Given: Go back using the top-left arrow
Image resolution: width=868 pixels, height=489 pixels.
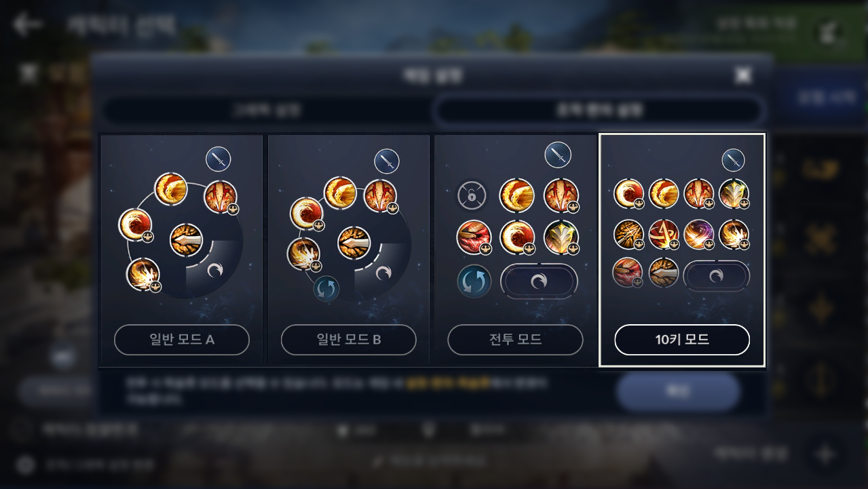Looking at the screenshot, I should (x=27, y=25).
